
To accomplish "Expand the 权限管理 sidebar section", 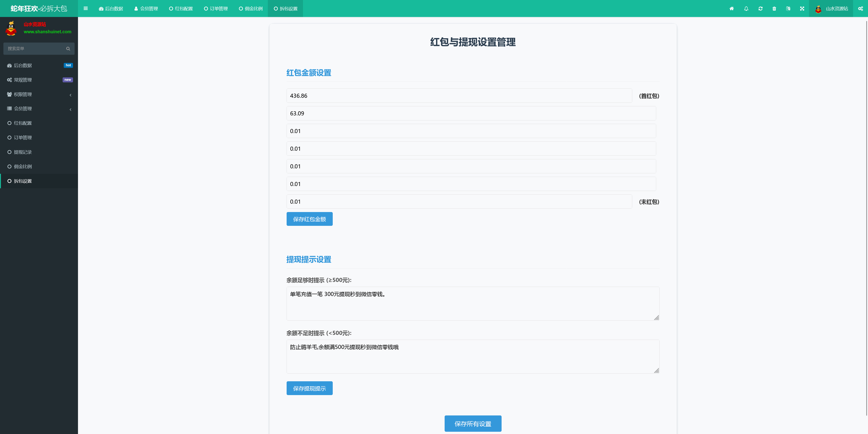I will coord(39,94).
